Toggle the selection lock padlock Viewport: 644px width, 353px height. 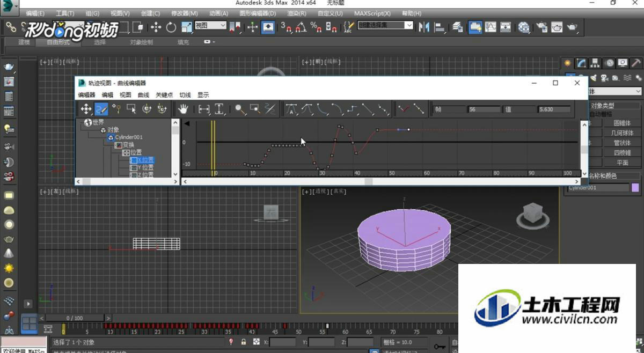pos(244,342)
